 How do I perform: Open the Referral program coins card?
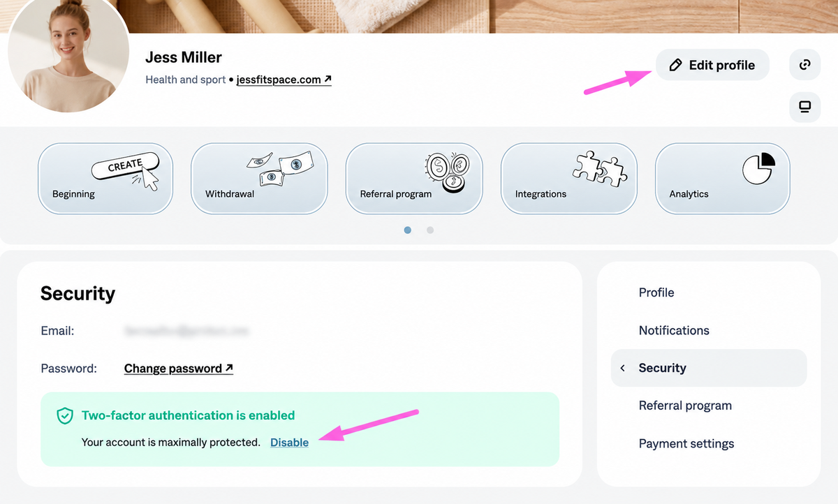point(414,178)
